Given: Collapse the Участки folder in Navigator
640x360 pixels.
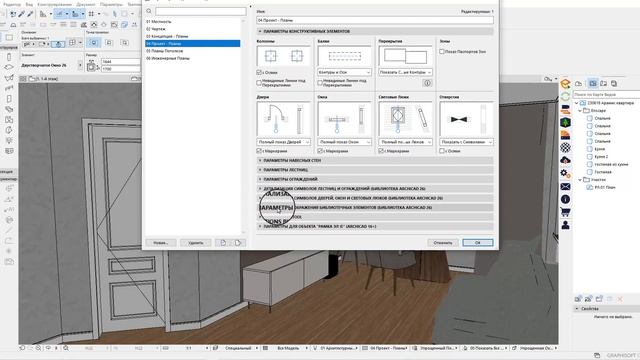Looking at the screenshot, I should pos(580,180).
